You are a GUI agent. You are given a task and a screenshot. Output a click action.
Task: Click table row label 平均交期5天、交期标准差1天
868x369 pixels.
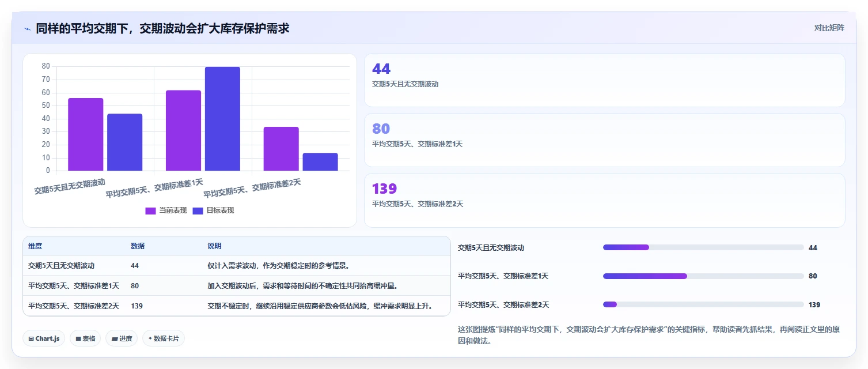tap(74, 285)
